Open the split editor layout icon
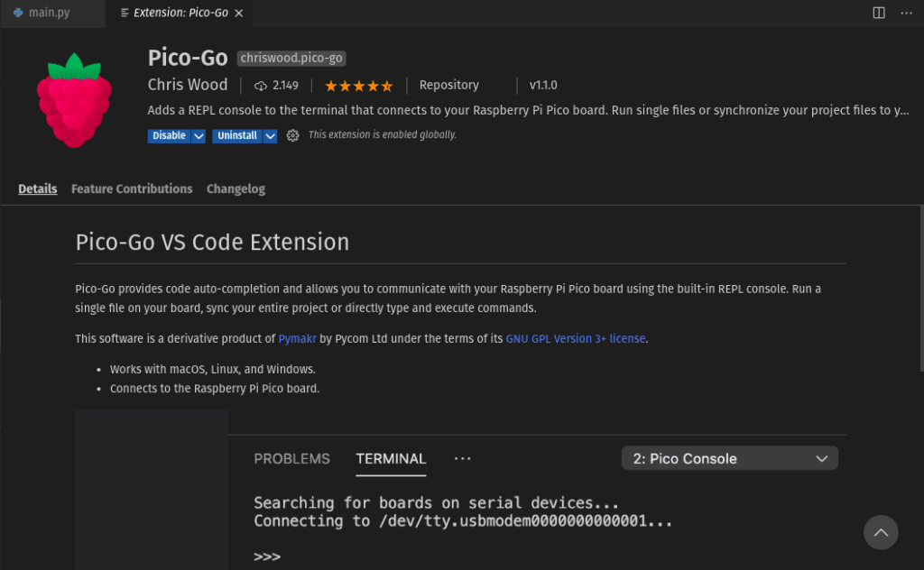The height and width of the screenshot is (570, 924). [x=879, y=13]
